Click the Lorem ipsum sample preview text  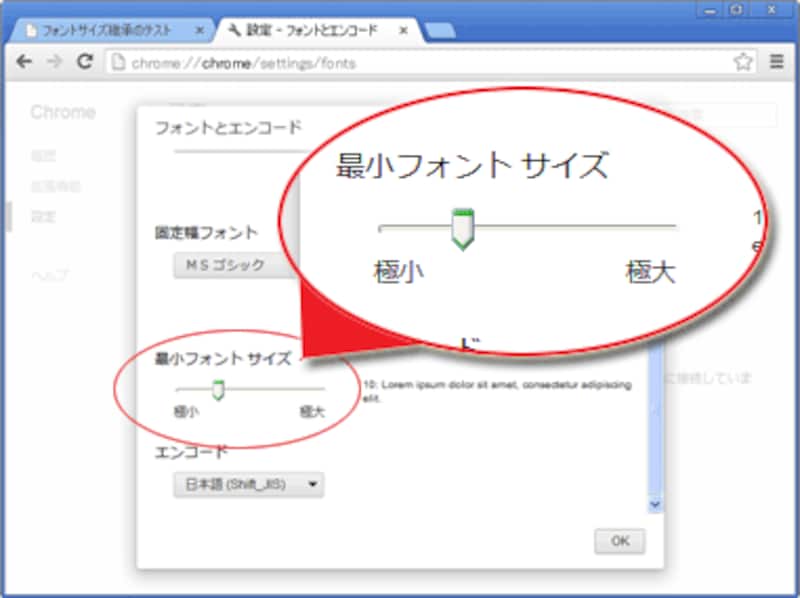click(497, 391)
